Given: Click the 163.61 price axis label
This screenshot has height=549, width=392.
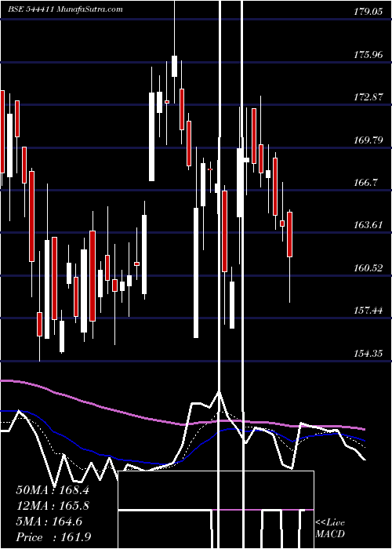Looking at the screenshot, I should click(x=368, y=225).
